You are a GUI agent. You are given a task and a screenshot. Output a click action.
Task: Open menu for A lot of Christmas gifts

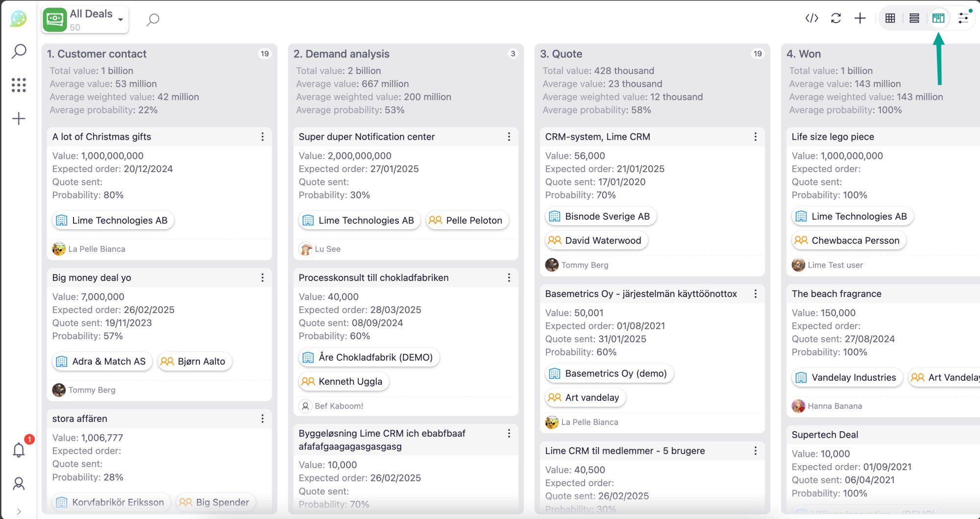click(x=263, y=137)
